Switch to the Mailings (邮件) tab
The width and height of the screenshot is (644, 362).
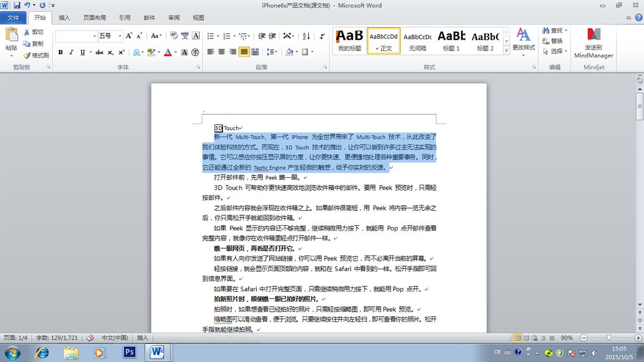tap(150, 18)
